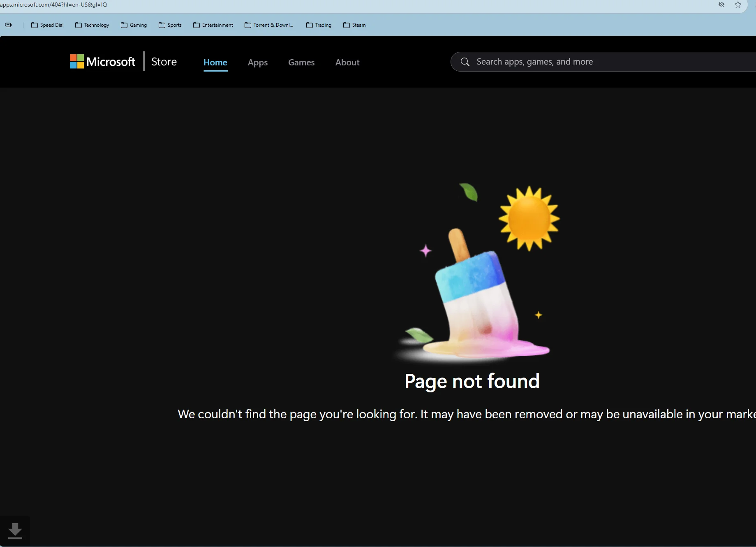Open the Technology bookmark folder

(92, 25)
